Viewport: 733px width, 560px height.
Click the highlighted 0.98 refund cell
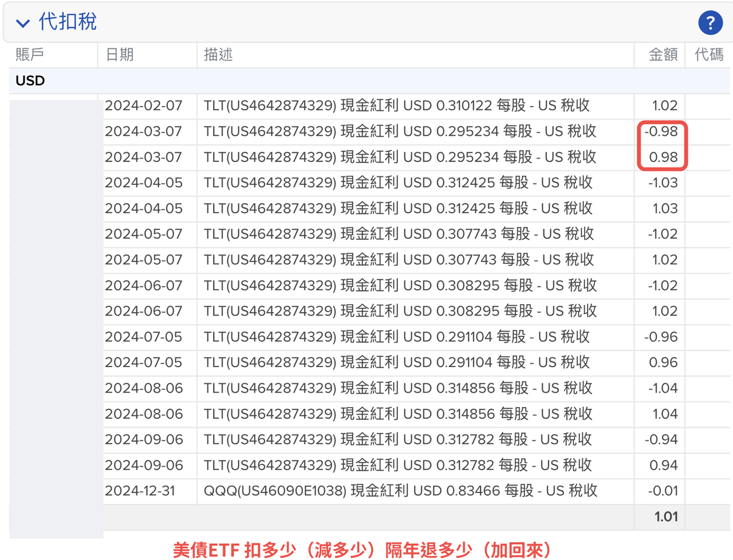tap(663, 157)
